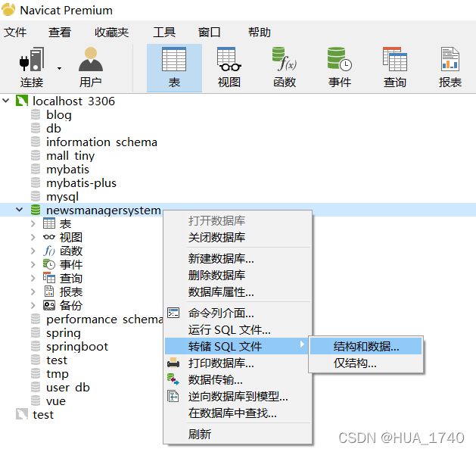Choose 结构和数据... in the submenu
Screen dimensions: 476x452
[x=366, y=346]
